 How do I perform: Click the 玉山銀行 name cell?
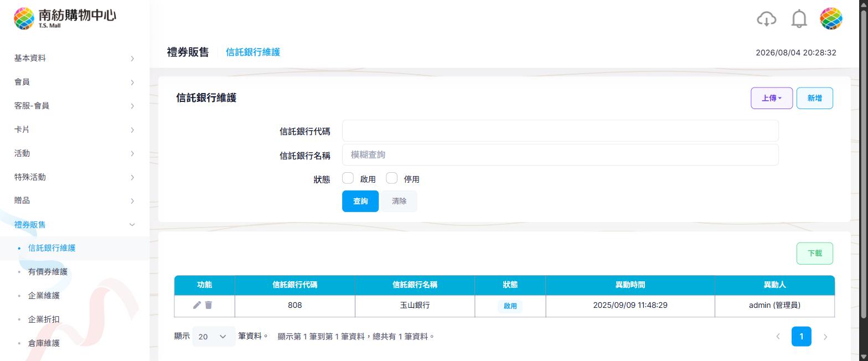pos(415,305)
